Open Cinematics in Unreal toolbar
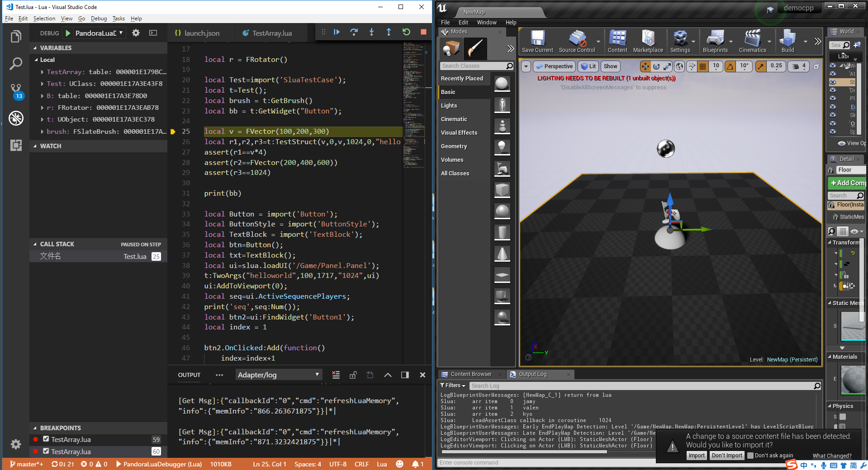This screenshot has width=868, height=470. click(x=753, y=41)
